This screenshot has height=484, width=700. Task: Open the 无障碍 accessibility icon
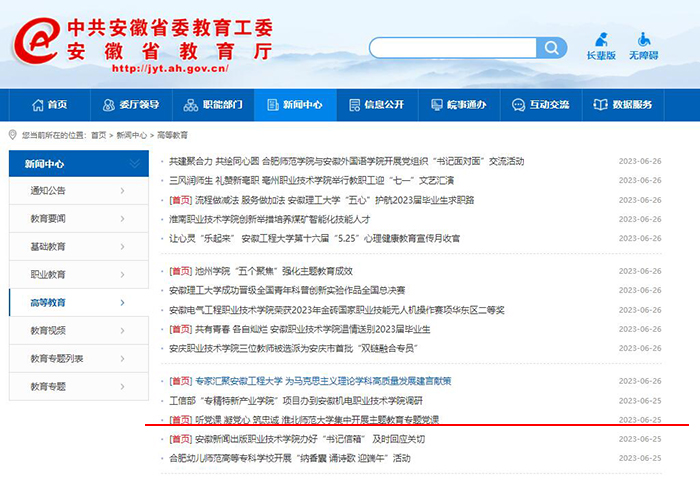pos(642,39)
